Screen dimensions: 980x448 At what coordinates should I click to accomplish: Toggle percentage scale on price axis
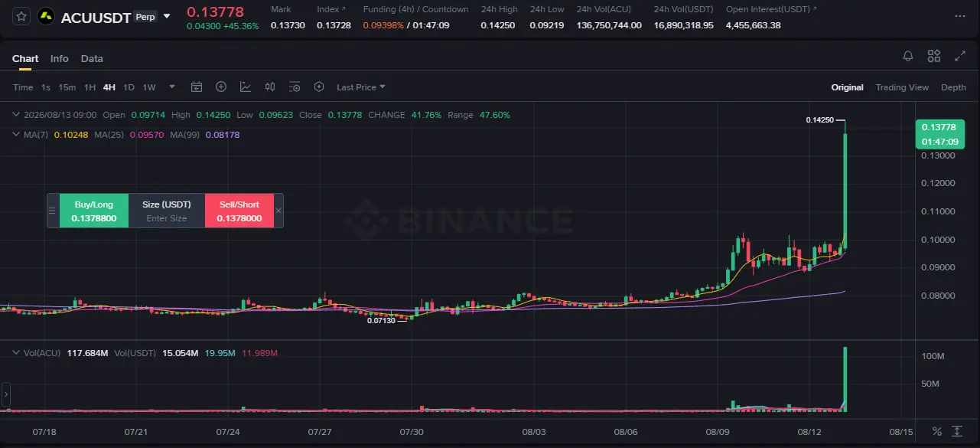(x=937, y=431)
